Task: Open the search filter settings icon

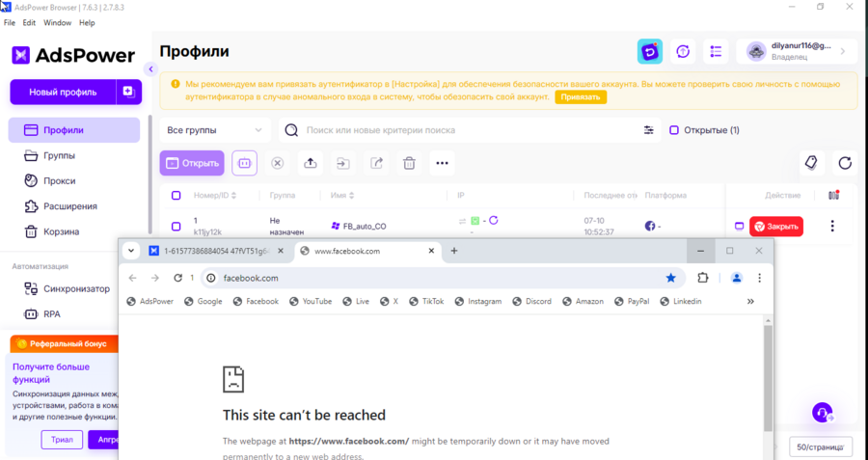Action: click(649, 130)
